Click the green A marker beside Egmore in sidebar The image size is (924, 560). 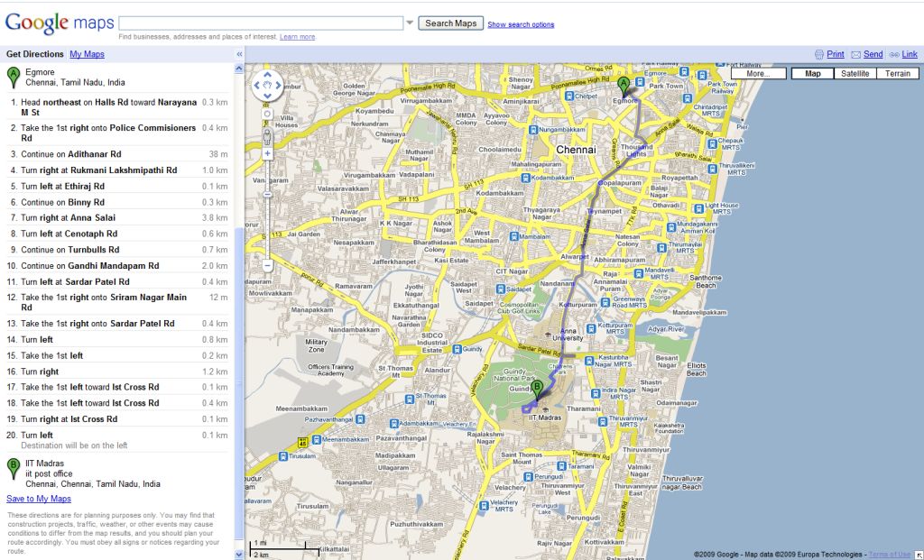[13, 78]
